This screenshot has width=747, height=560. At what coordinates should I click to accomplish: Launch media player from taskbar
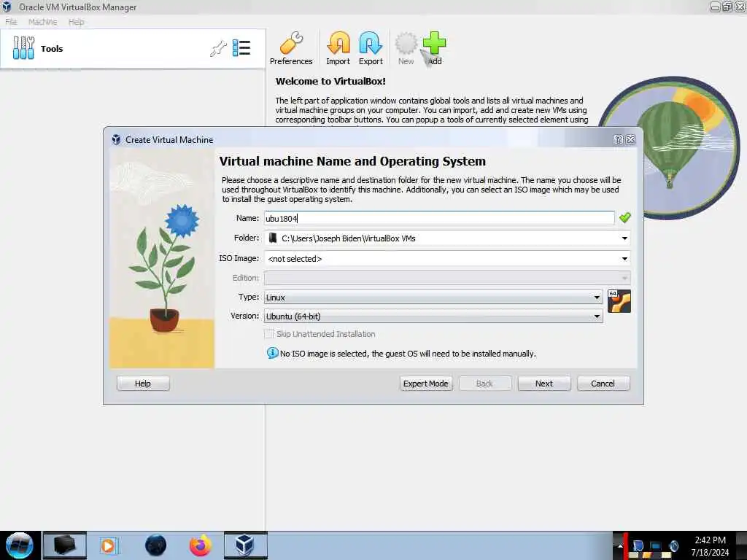coord(108,545)
